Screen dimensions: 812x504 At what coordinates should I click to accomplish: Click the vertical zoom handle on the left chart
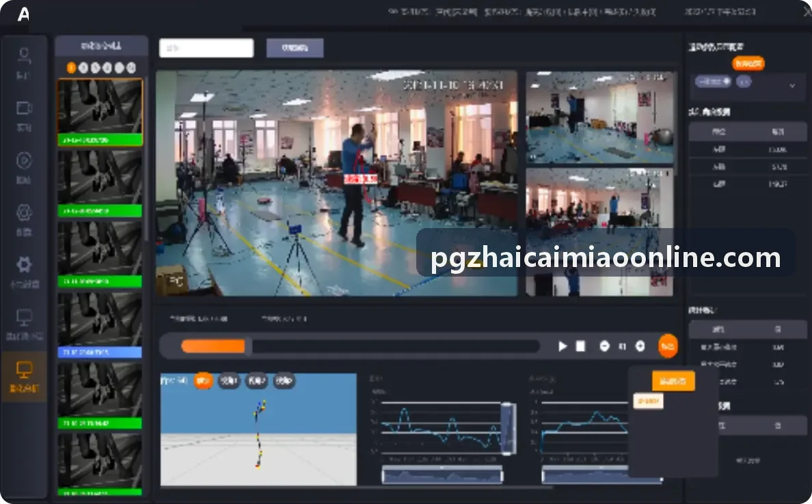[508, 428]
